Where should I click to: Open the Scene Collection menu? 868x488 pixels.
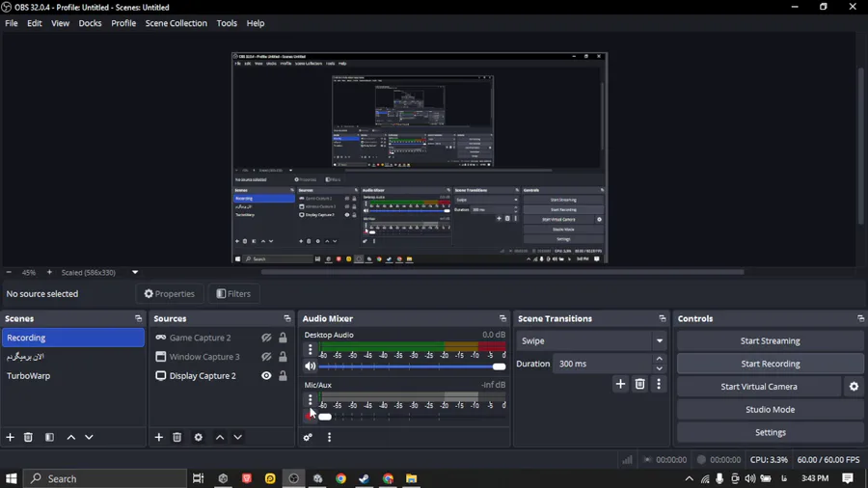click(x=176, y=23)
